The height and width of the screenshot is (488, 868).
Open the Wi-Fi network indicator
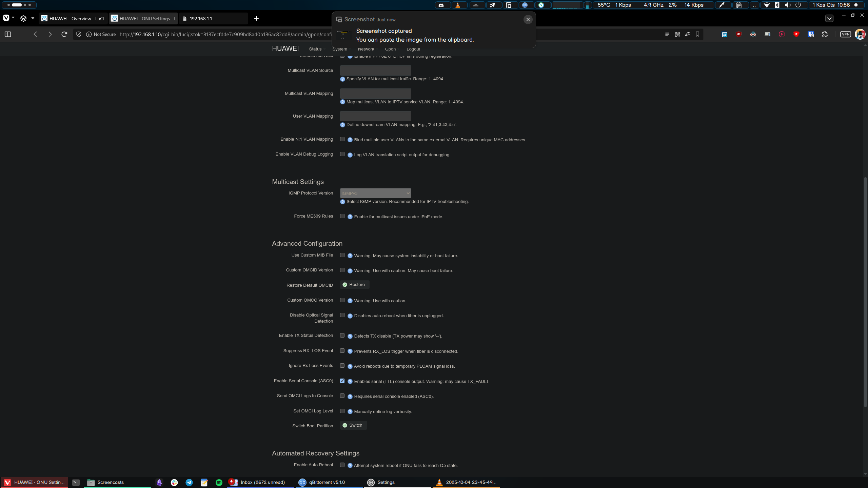tap(767, 5)
